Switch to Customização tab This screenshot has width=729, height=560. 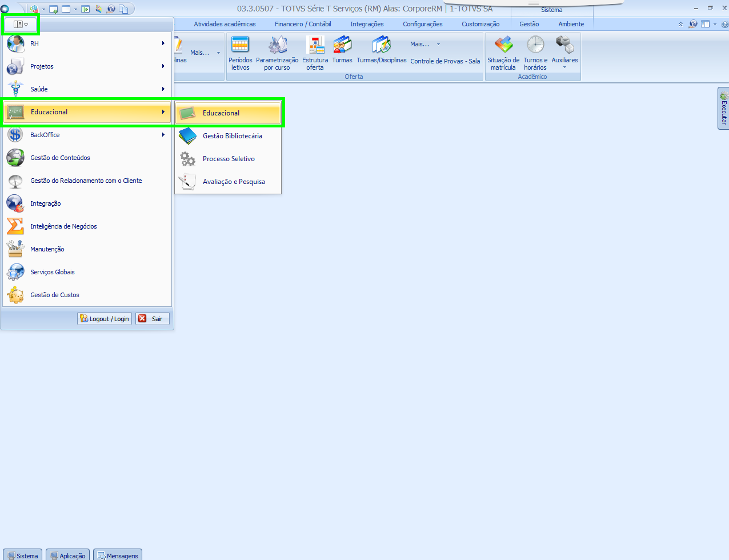[x=480, y=24]
